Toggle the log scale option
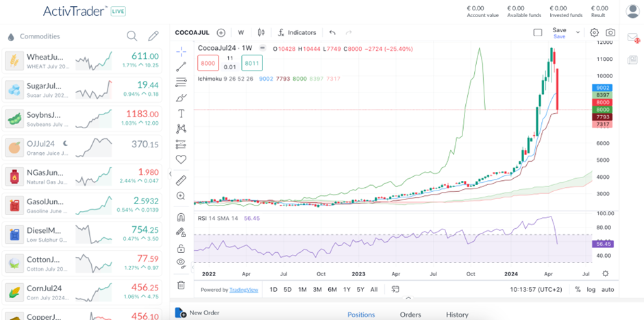This screenshot has width=644, height=320. coord(591,290)
